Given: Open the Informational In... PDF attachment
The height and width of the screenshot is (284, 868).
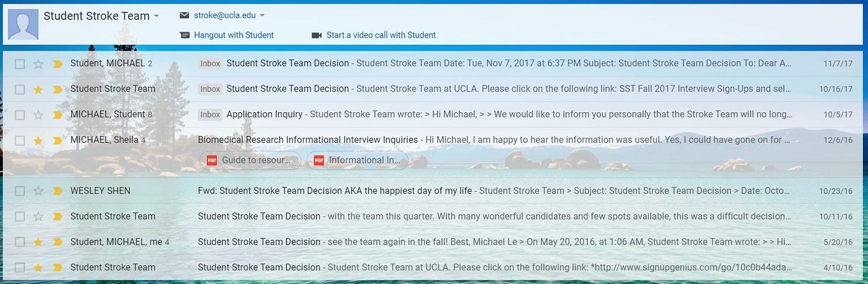Looking at the screenshot, I should [358, 160].
